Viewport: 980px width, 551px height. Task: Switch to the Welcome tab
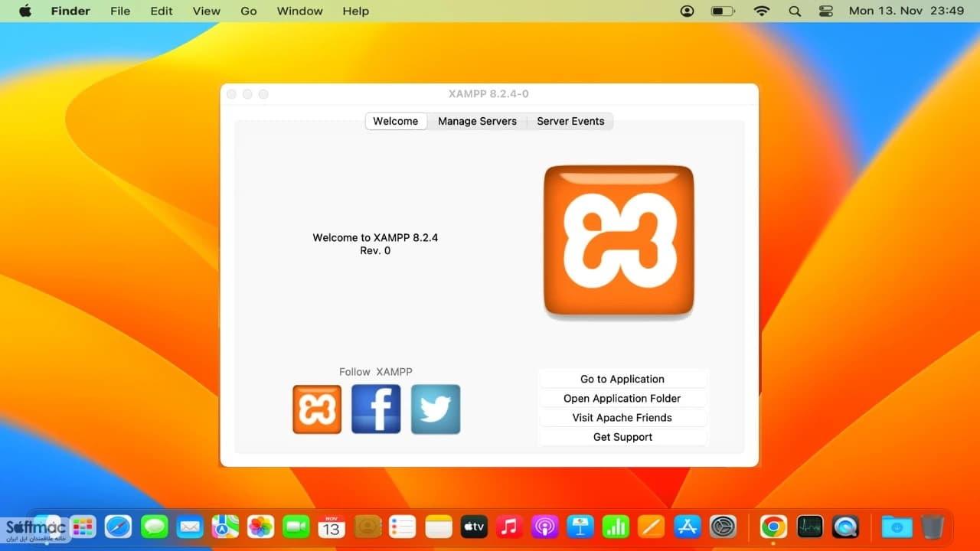click(x=396, y=121)
